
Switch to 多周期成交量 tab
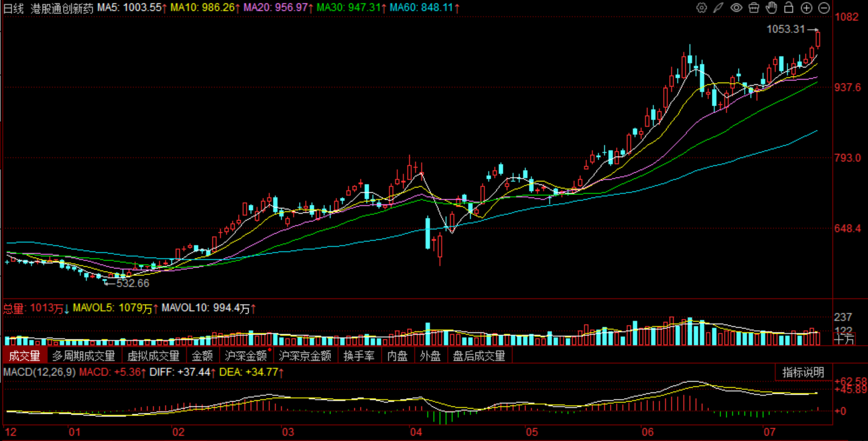[x=84, y=356]
